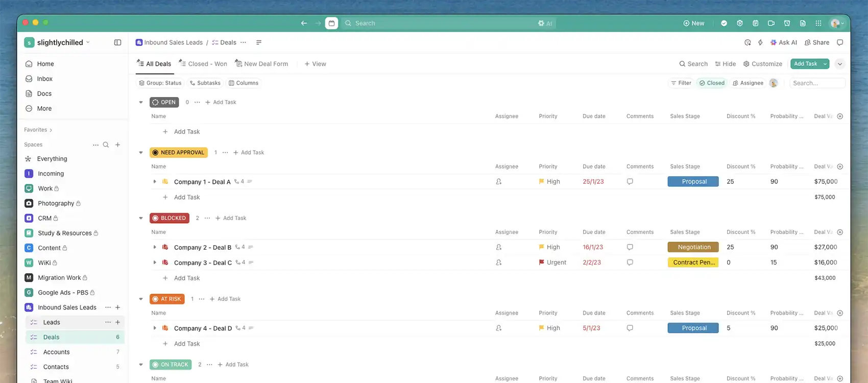The width and height of the screenshot is (868, 383).
Task: Click the Proposal stage badge for Deal A
Action: point(693,182)
